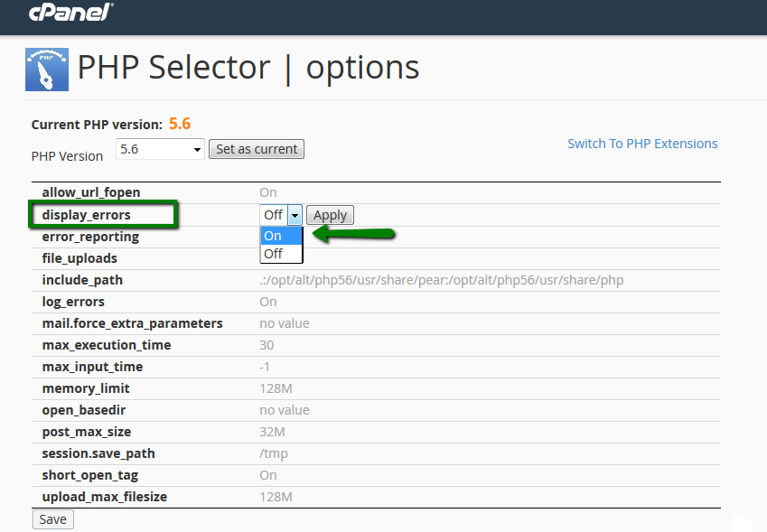Click the allow_url_fopen option name
767x532 pixels.
click(x=91, y=192)
